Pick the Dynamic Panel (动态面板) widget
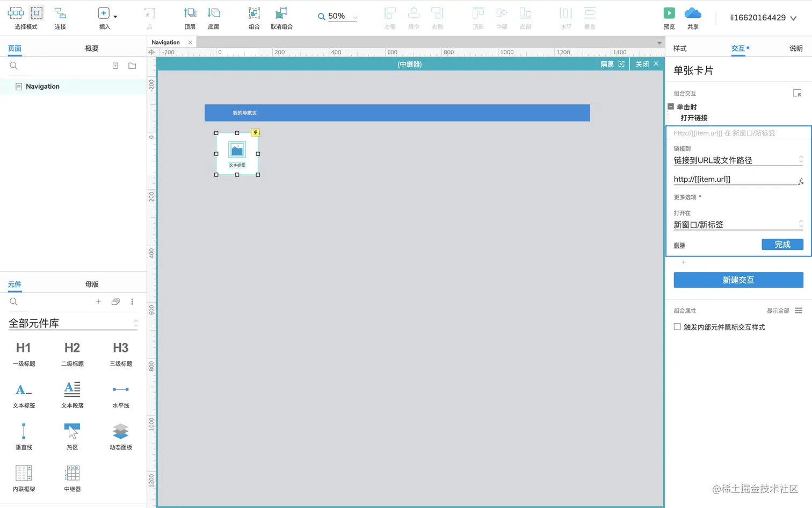 coord(121,437)
